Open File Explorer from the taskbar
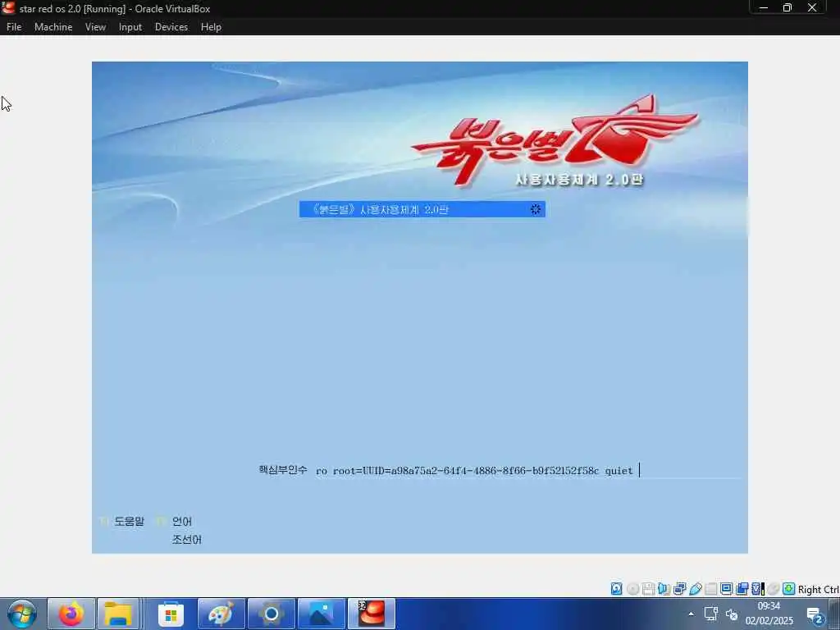The height and width of the screenshot is (630, 840). click(118, 614)
